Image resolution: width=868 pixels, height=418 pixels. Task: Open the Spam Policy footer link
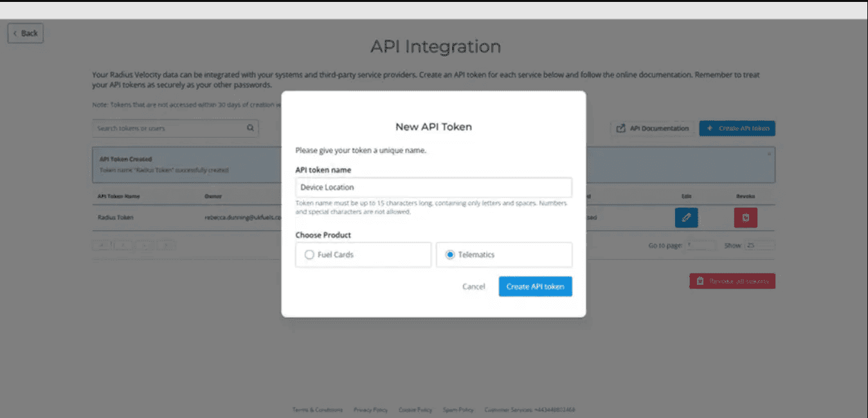click(x=457, y=410)
